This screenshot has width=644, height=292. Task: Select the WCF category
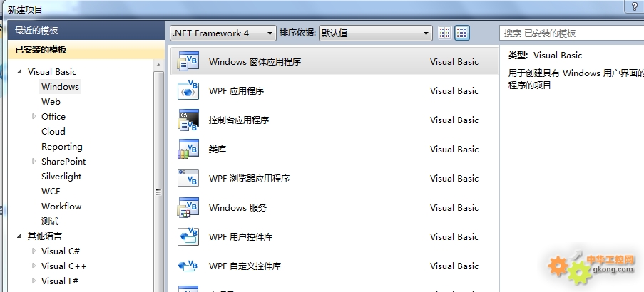click(x=51, y=191)
